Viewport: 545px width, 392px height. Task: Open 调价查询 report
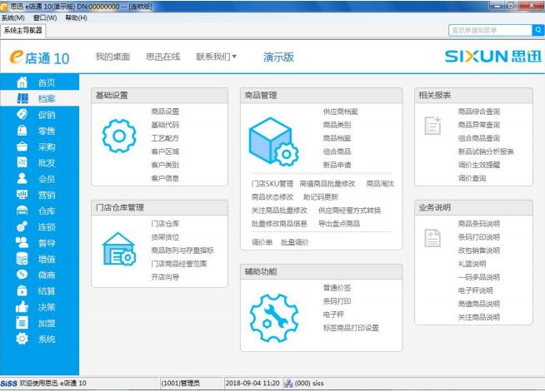[x=472, y=178]
